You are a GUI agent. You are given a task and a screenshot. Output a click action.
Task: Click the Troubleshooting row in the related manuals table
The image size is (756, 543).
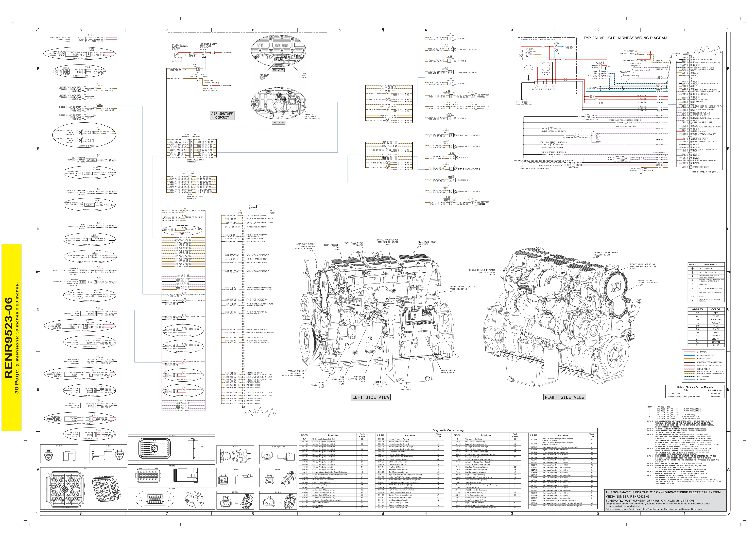click(695, 393)
